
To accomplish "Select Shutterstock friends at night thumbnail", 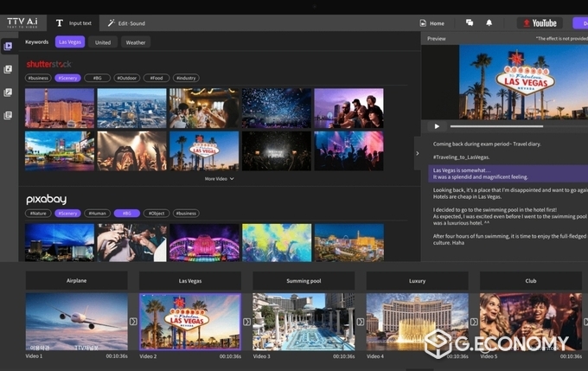I will (x=348, y=108).
